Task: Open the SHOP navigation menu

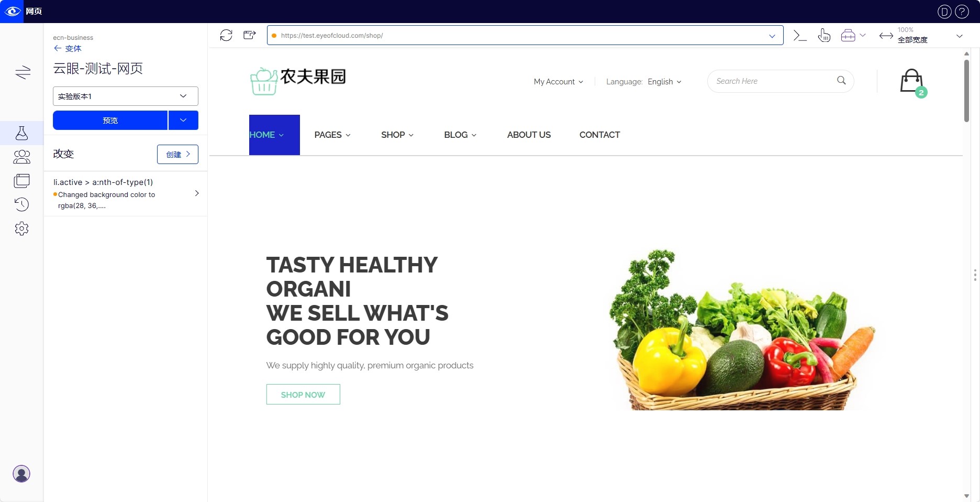Action: [397, 135]
